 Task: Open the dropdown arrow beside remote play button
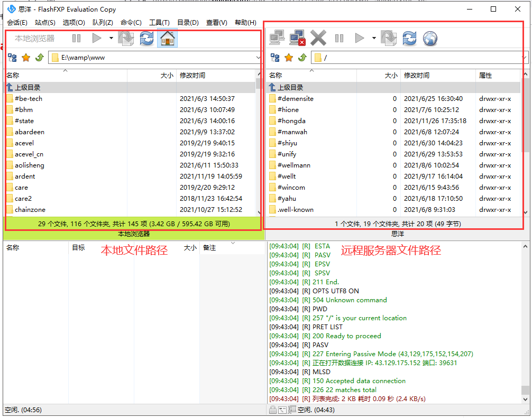[374, 38]
